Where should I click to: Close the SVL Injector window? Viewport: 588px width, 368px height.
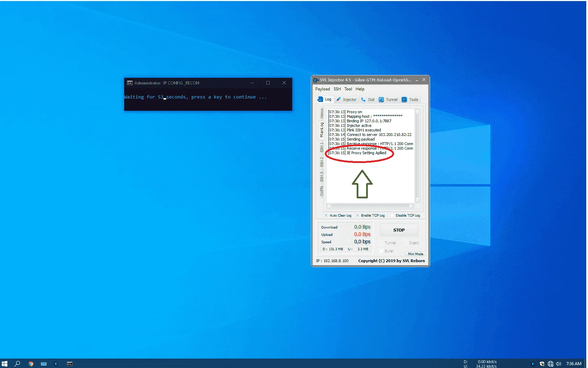click(x=424, y=80)
